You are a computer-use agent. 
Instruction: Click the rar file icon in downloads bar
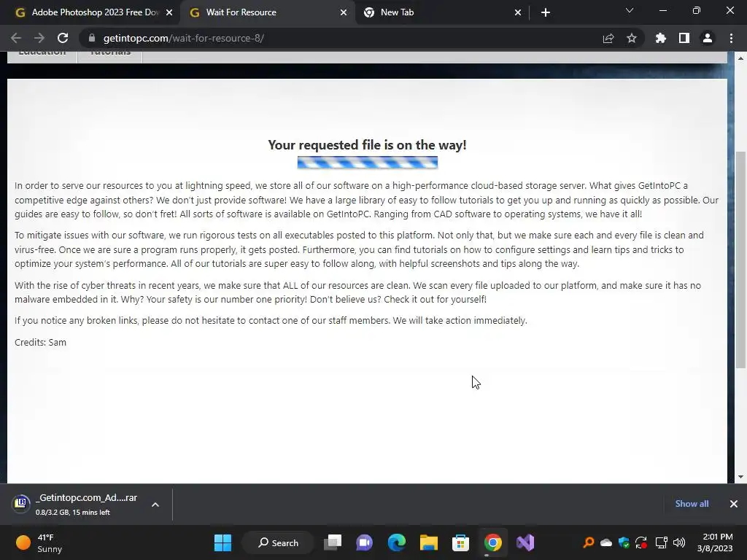tap(21, 503)
